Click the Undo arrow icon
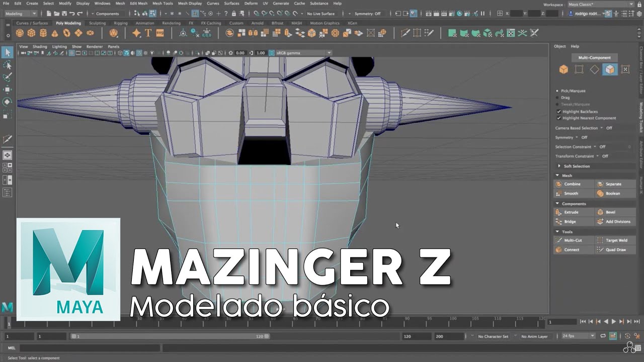Viewport: 644px width, 362px height. pyautogui.click(x=72, y=14)
